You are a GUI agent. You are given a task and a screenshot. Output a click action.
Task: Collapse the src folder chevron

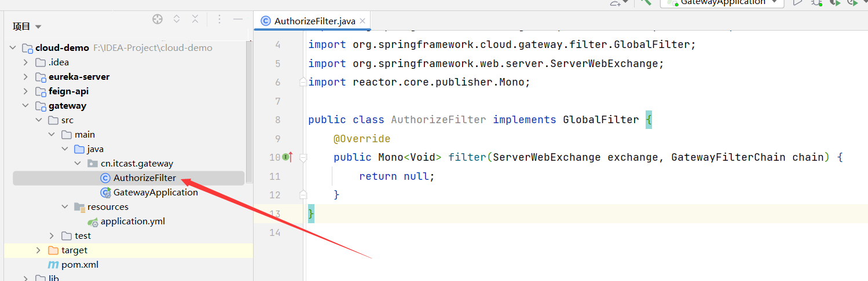pyautogui.click(x=39, y=120)
